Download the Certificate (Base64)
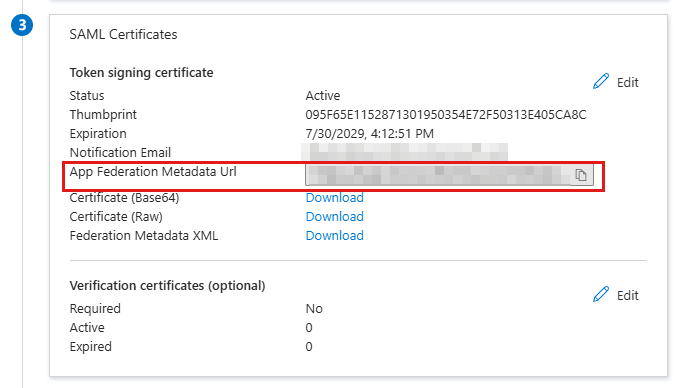The width and height of the screenshot is (700, 388). tap(334, 197)
